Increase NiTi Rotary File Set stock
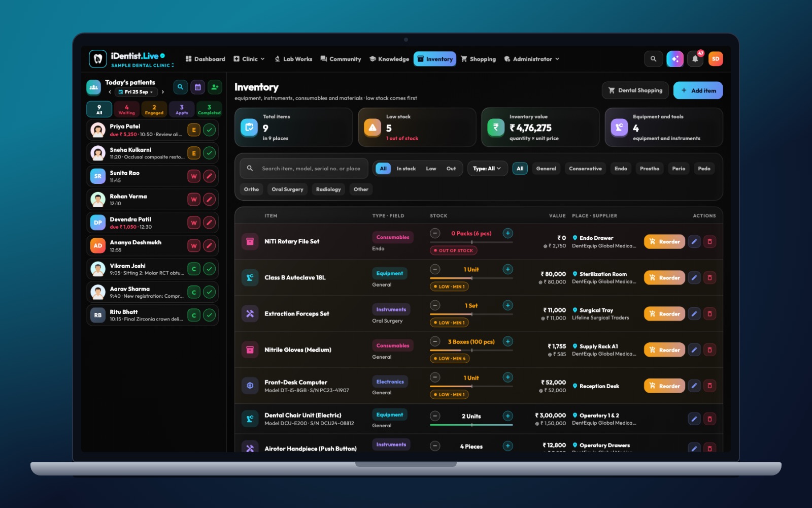Screen dimensions: 812x508 coord(507,233)
